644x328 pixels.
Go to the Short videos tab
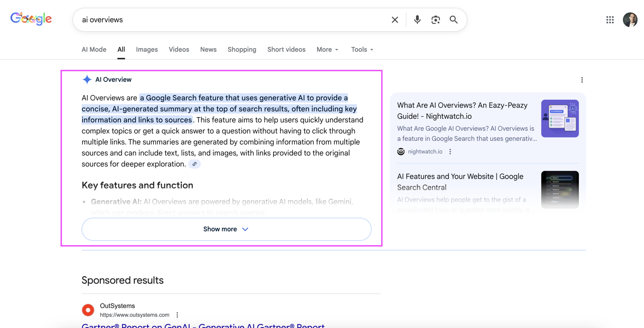click(286, 49)
